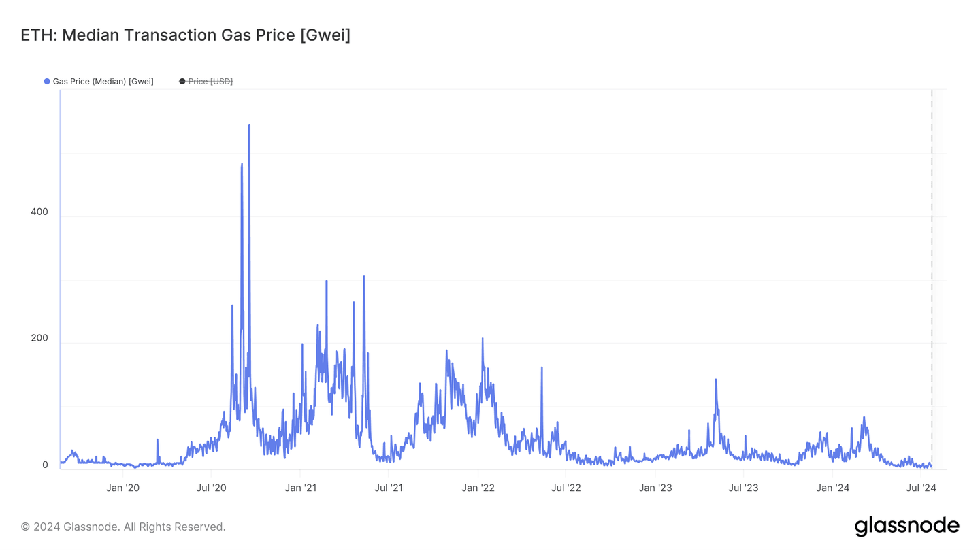This screenshot has width=980, height=551.
Task: Select the Jan '24 x-axis label
Action: (833, 488)
